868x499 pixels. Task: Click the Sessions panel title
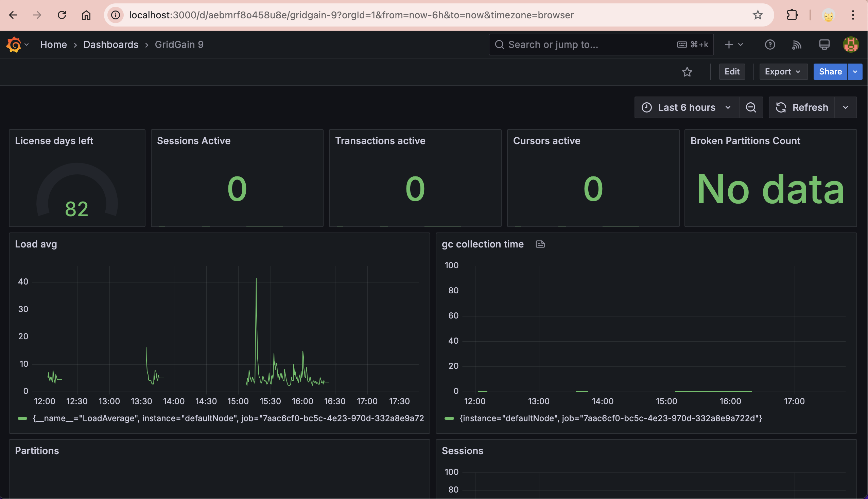[x=462, y=451]
